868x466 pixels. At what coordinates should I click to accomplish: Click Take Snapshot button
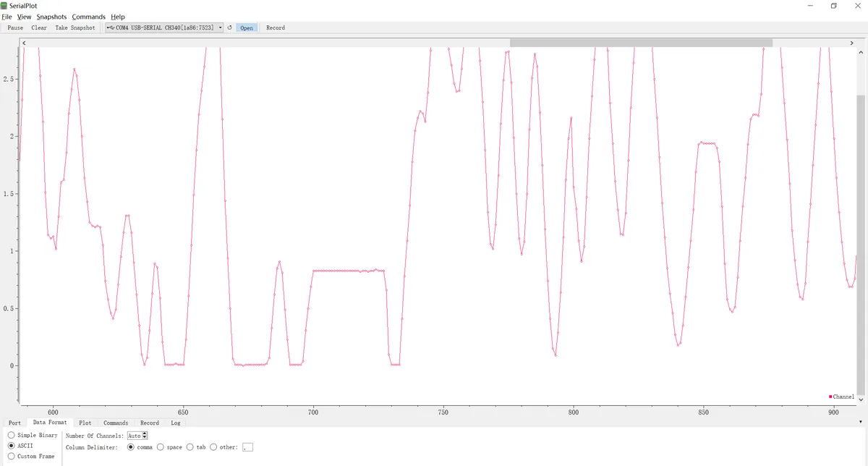pos(75,27)
